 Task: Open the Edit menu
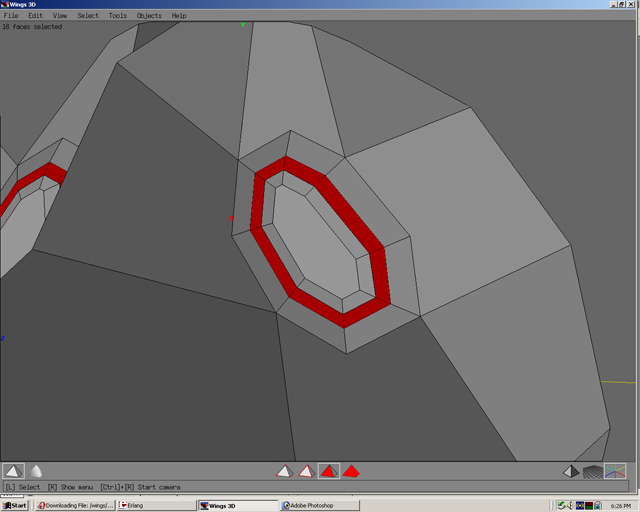(x=36, y=16)
